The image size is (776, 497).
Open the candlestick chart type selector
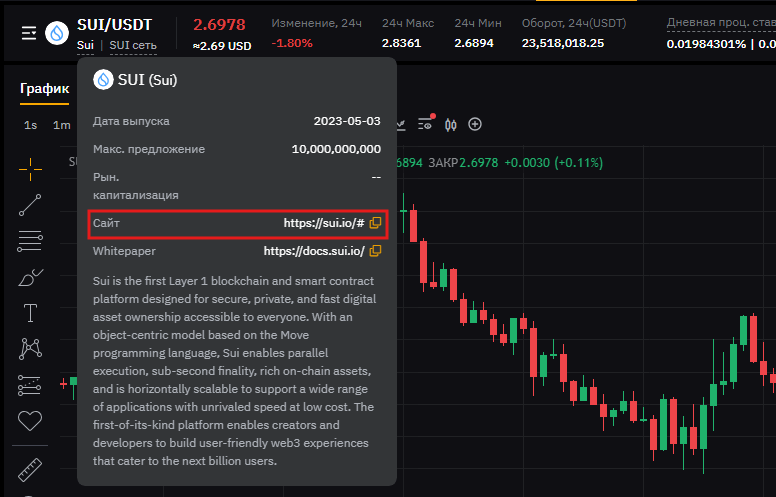click(450, 124)
